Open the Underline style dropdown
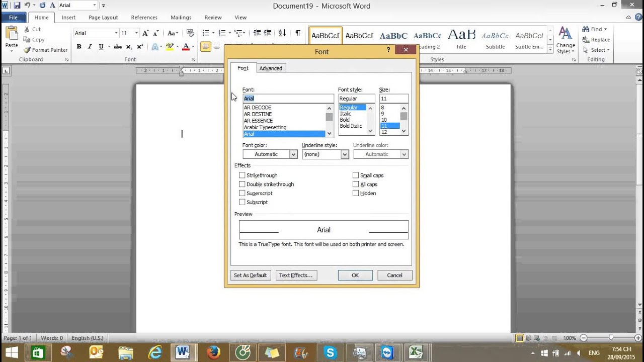The image size is (644, 362). 345,154
